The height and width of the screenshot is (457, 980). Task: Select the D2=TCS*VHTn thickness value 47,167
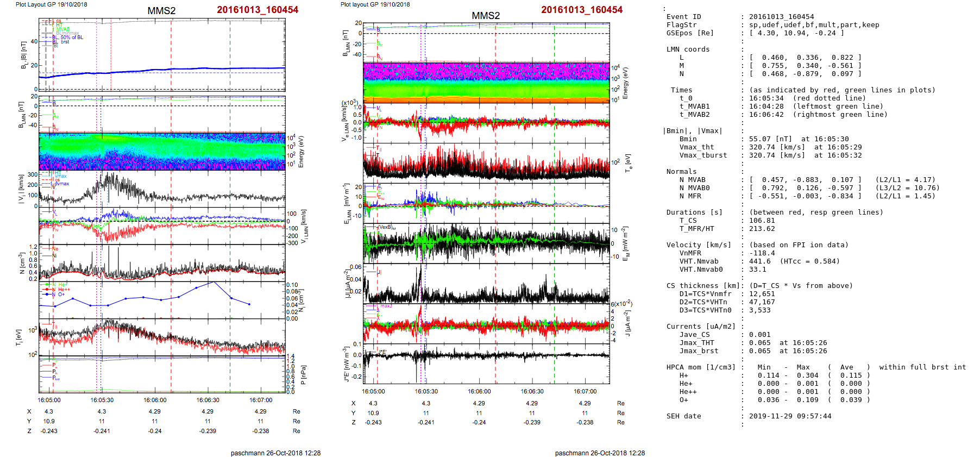[x=762, y=302]
